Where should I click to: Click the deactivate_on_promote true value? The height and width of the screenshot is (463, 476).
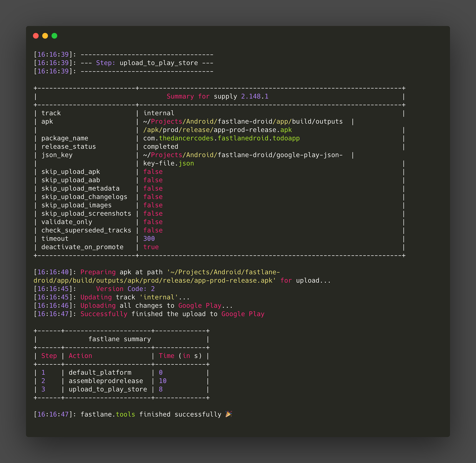tap(151, 247)
